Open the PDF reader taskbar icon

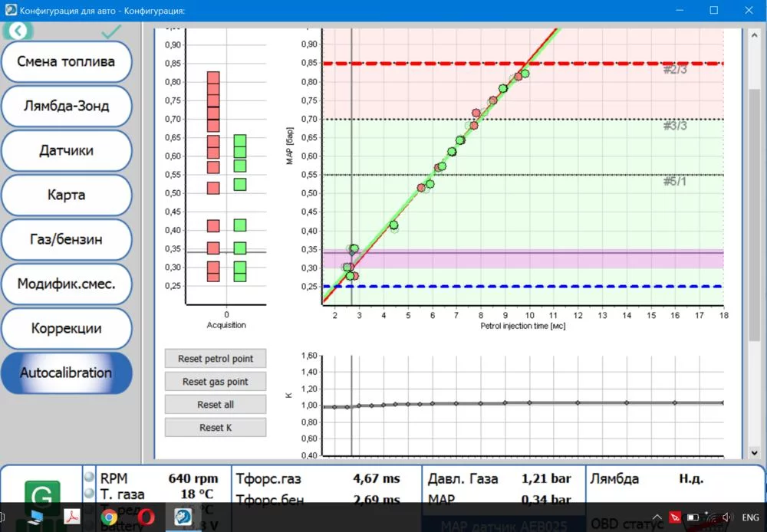click(72, 517)
